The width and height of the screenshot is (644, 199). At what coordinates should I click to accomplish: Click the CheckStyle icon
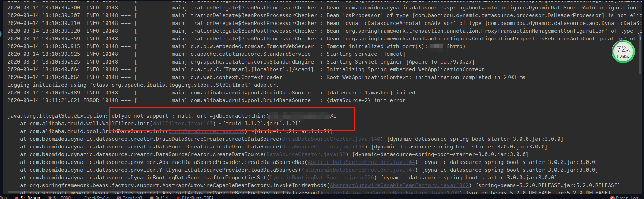tap(80, 198)
